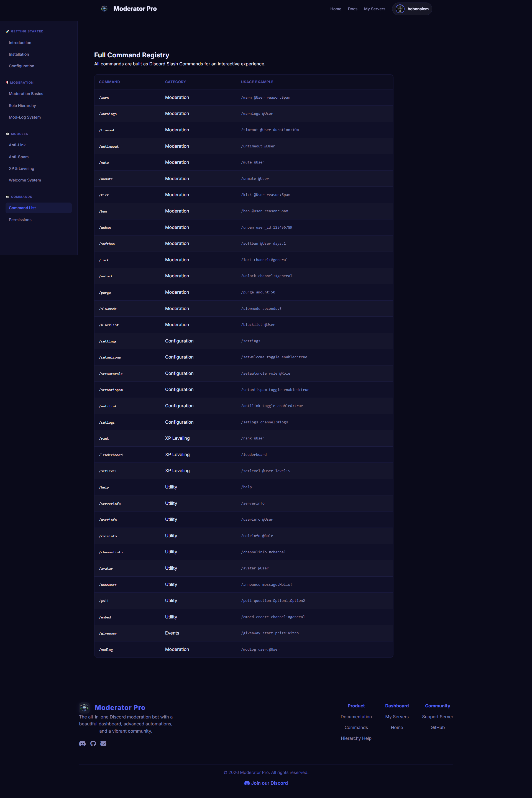Screen dimensions: 532x798
Task: Click the /blacklist command cell
Action: 109,325
